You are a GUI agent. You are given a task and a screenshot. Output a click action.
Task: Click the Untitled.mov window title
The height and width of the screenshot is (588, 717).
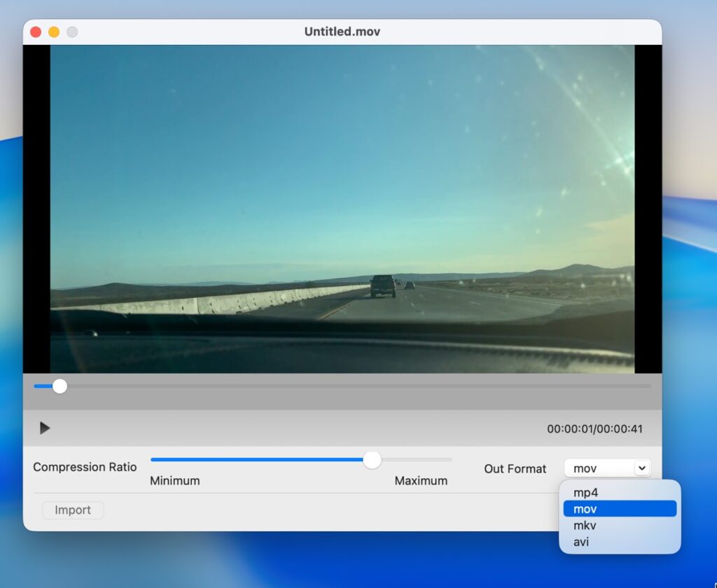tap(342, 32)
